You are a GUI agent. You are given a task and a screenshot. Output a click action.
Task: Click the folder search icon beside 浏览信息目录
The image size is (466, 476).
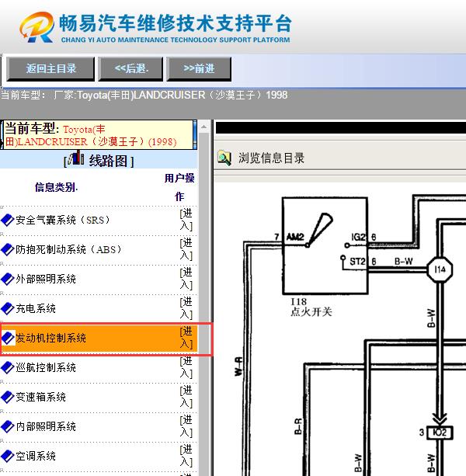224,158
